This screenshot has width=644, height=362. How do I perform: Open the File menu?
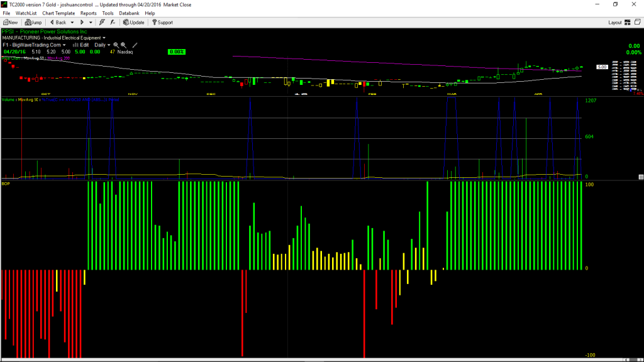click(x=6, y=13)
